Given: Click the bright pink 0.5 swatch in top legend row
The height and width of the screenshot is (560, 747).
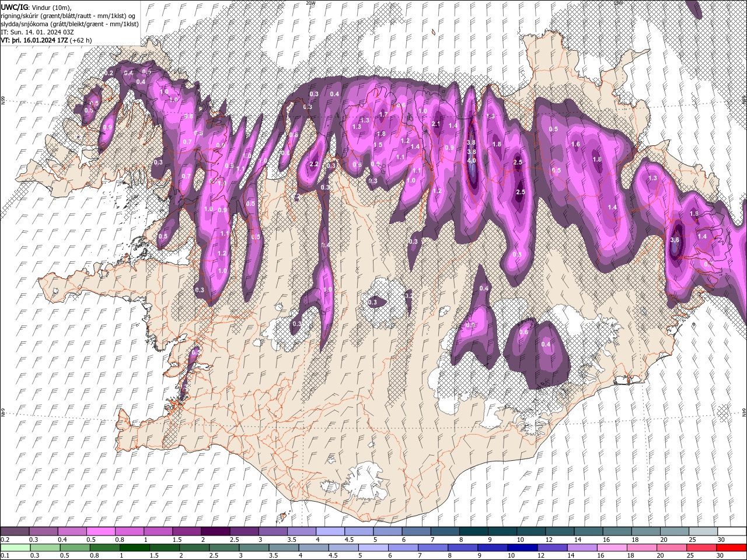Looking at the screenshot, I should point(100,531).
